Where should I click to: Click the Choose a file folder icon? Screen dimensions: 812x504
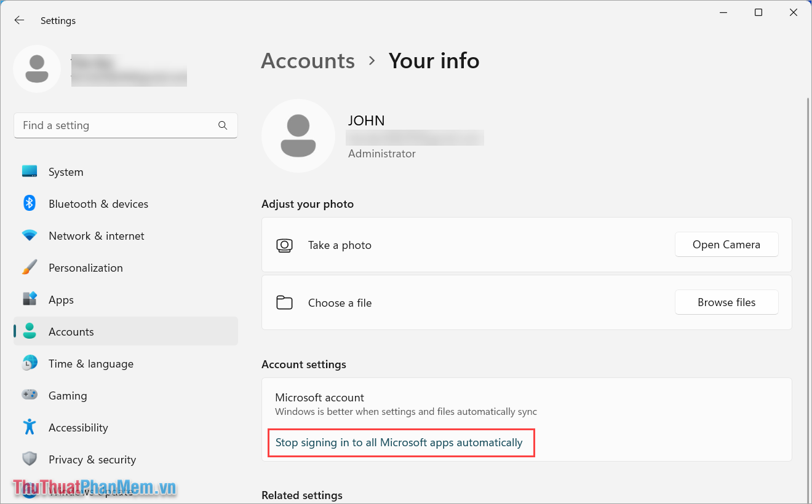[284, 302]
